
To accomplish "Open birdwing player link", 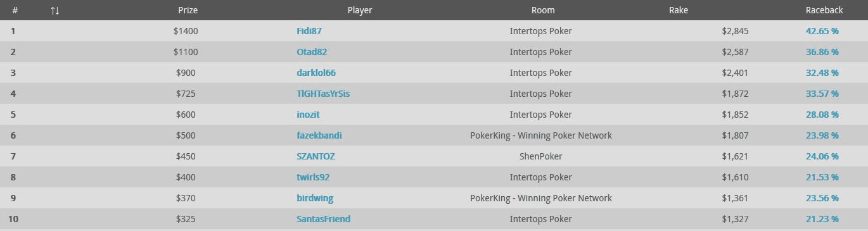I will click(x=315, y=198).
